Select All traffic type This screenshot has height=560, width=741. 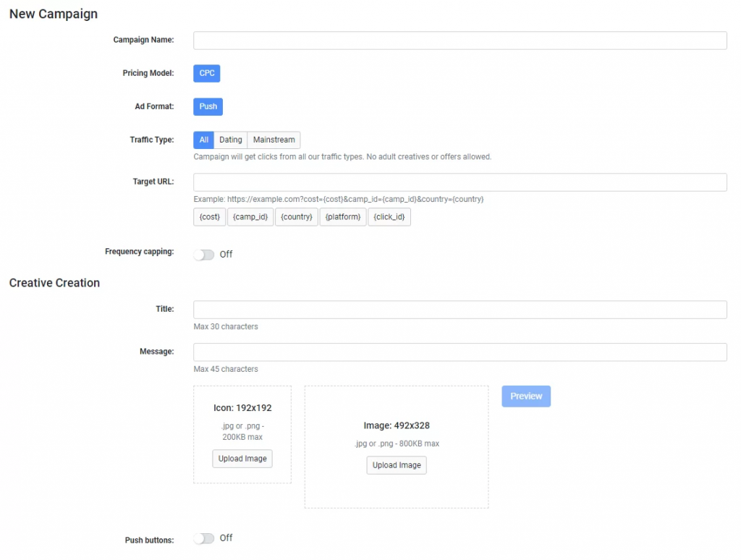tap(203, 140)
